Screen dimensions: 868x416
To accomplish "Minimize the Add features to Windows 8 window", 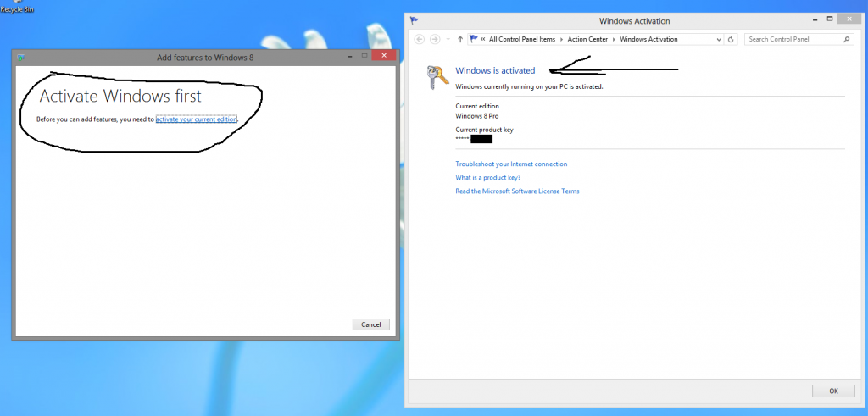I will pos(349,56).
